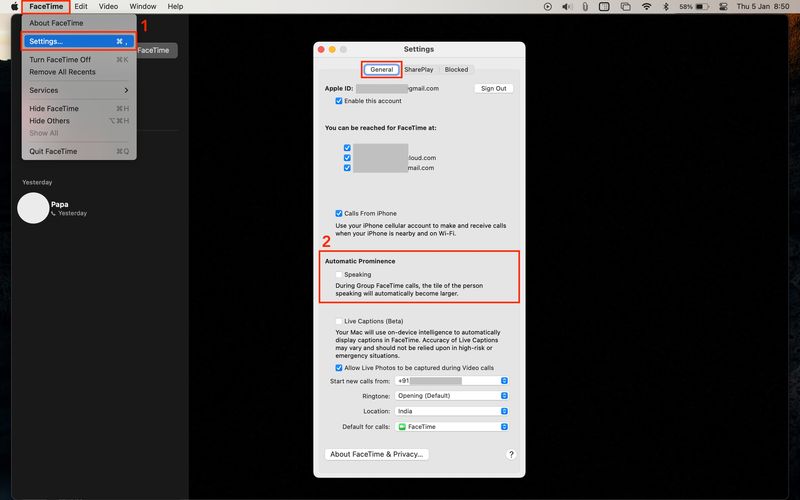Click the date and time in menu bar
The height and width of the screenshot is (500, 800).
tap(763, 7)
